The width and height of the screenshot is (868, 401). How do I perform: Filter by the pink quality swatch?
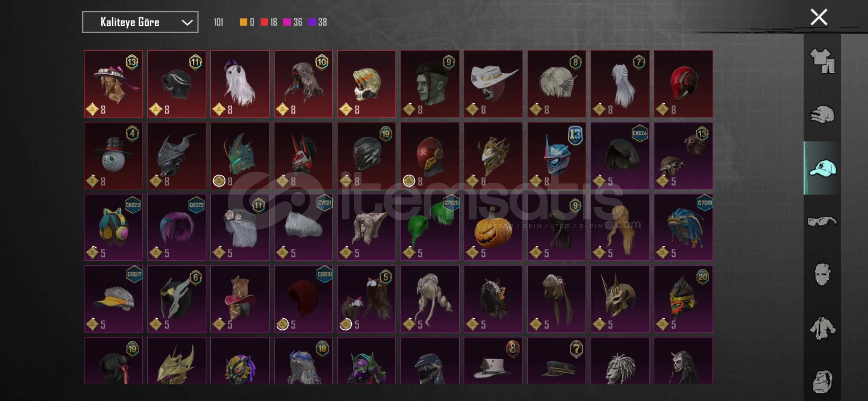293,22
